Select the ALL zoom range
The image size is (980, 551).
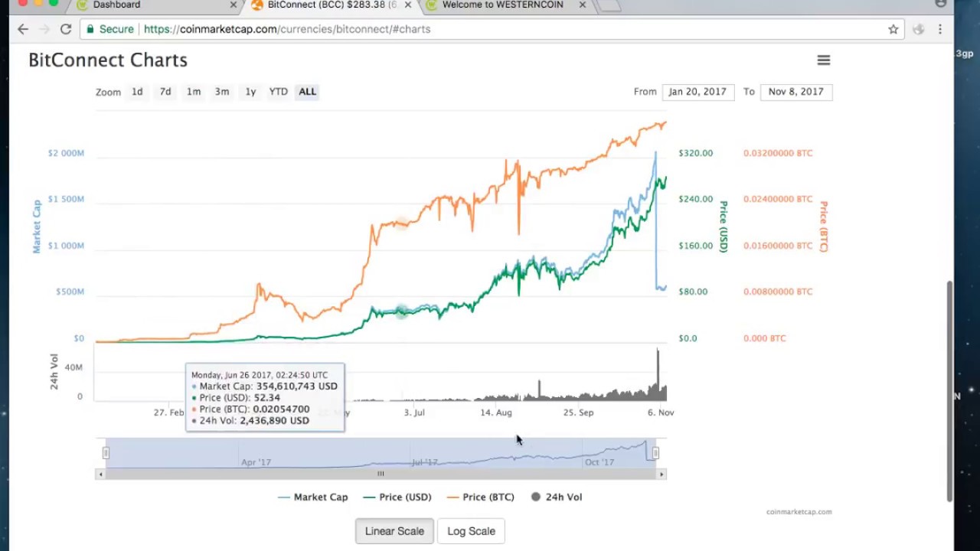point(308,92)
